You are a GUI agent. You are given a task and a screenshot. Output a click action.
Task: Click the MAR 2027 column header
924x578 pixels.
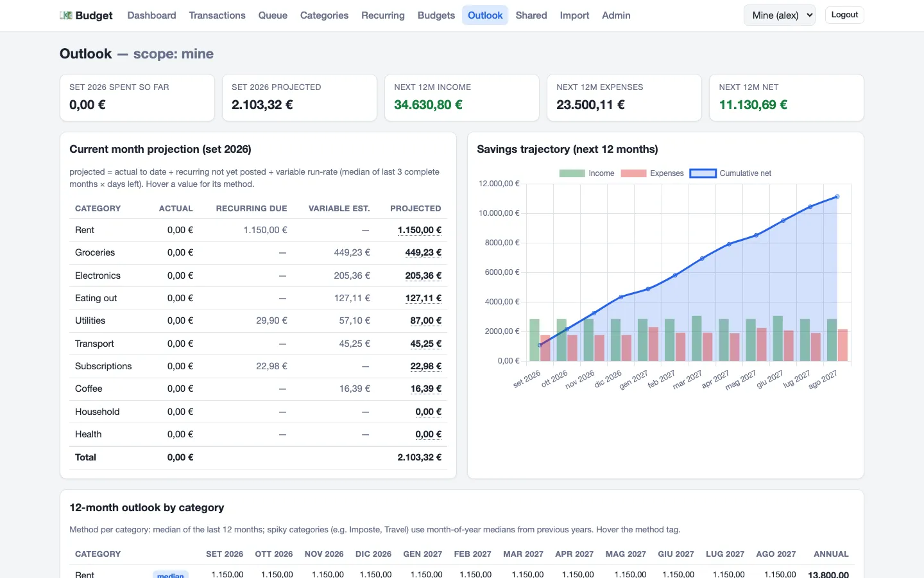(x=523, y=554)
